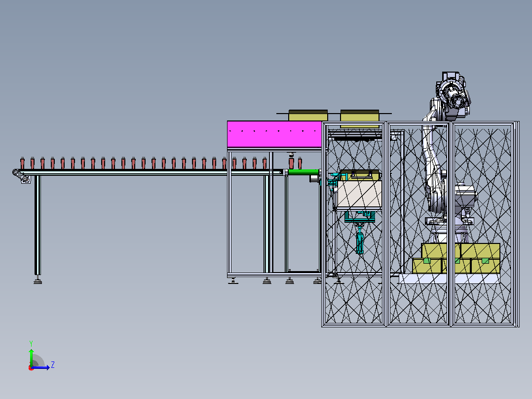Select the magenta cover panel on the frame

click(x=274, y=134)
